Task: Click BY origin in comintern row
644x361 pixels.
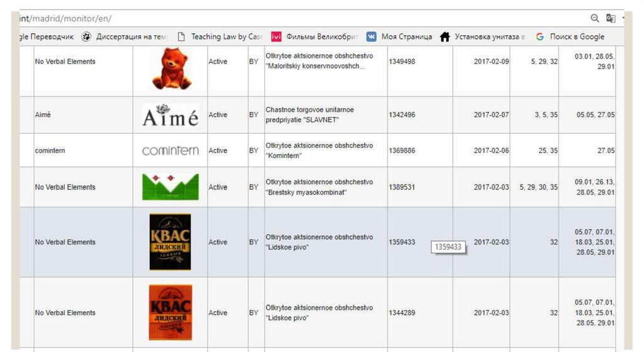Action: [x=253, y=150]
